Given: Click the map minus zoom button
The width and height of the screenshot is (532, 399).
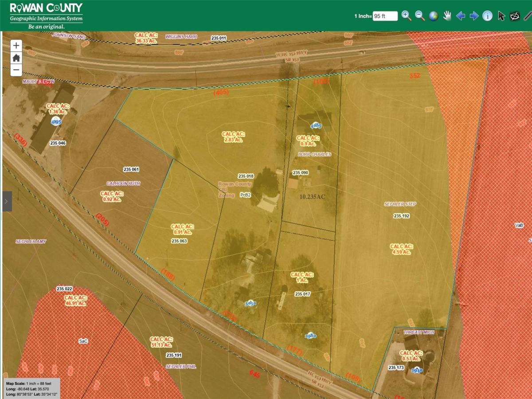Looking at the screenshot, I should pos(16,70).
